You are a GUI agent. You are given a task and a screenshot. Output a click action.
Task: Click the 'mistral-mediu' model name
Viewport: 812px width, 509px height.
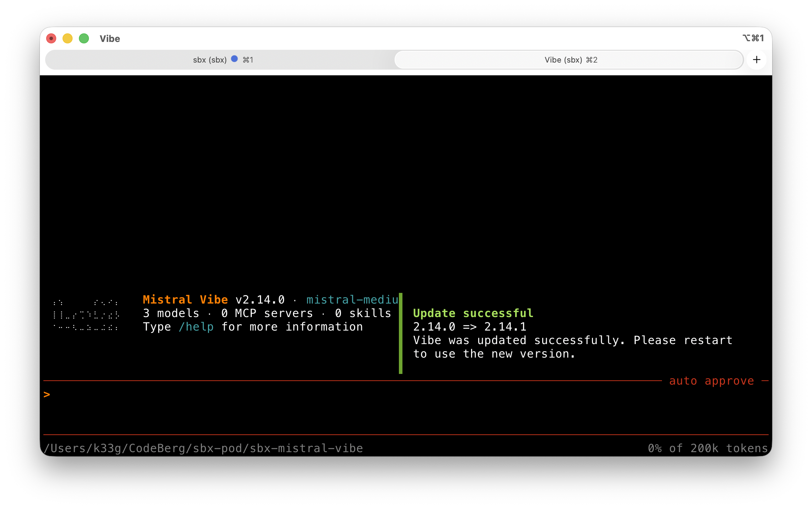tap(352, 300)
